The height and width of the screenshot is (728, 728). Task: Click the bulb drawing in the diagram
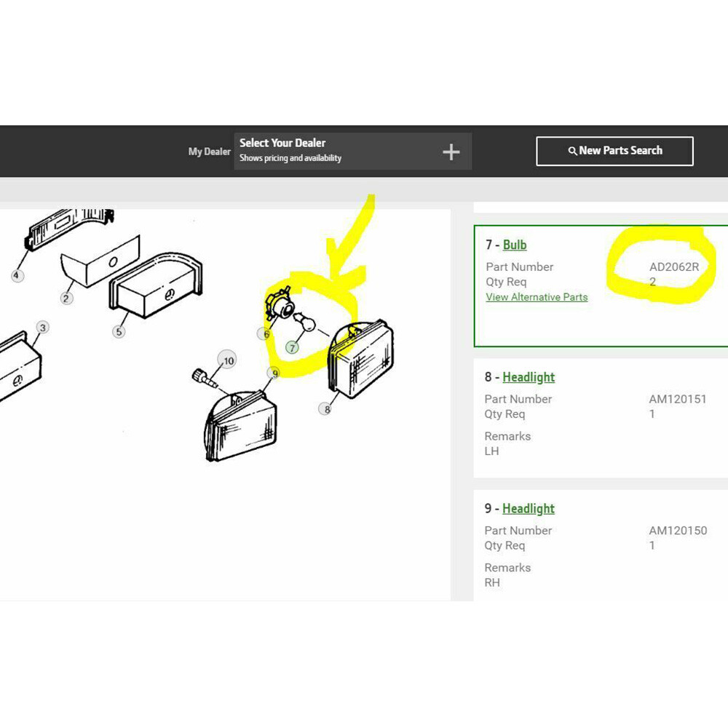coord(305,321)
